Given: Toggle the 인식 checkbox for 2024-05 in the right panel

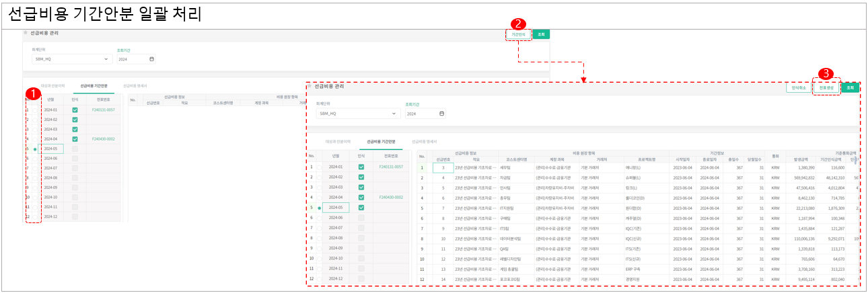Looking at the screenshot, I should pyautogui.click(x=361, y=208).
